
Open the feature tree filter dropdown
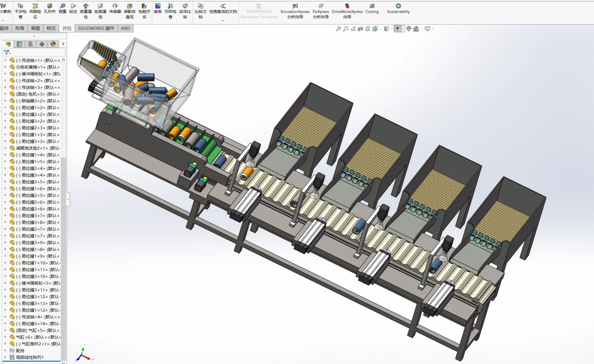click(x=7, y=53)
